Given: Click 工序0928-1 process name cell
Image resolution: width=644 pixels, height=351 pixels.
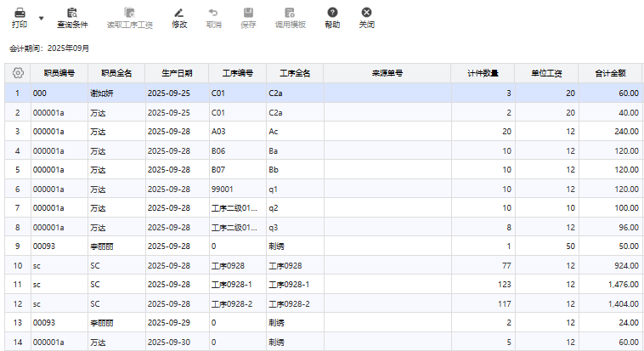Looking at the screenshot, I should [294, 284].
